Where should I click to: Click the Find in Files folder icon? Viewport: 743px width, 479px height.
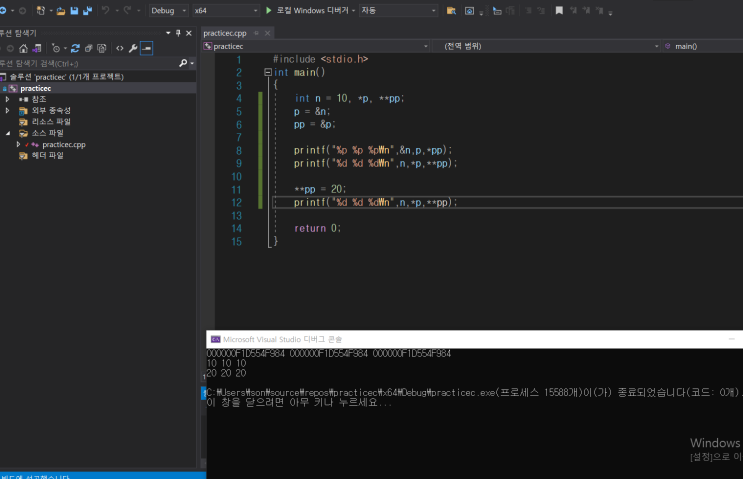click(x=451, y=10)
